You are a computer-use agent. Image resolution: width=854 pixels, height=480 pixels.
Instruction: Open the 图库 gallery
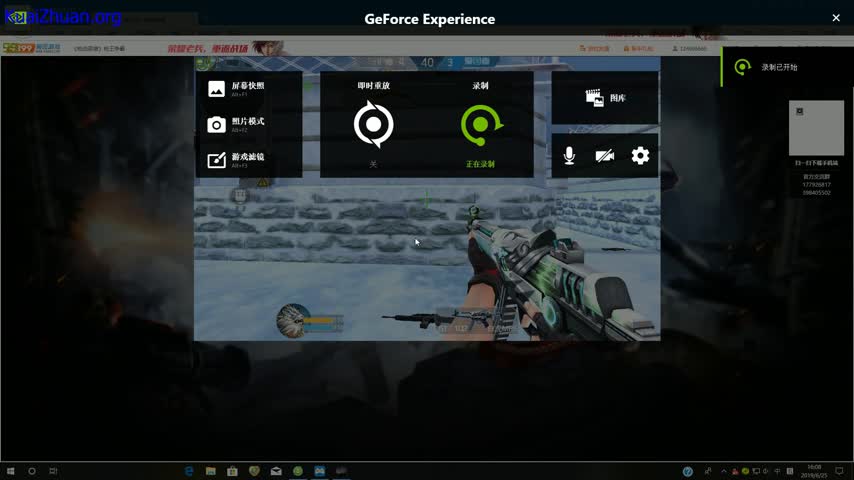pyautogui.click(x=605, y=98)
